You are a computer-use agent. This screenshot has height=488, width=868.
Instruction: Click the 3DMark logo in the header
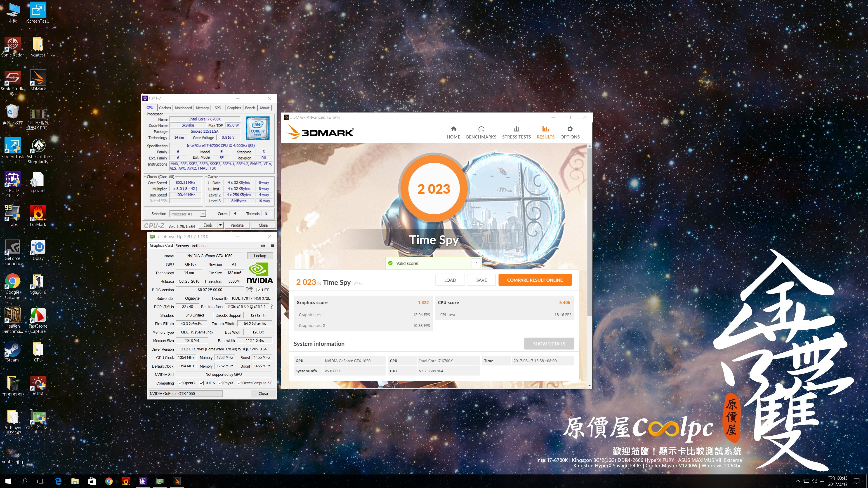click(320, 132)
